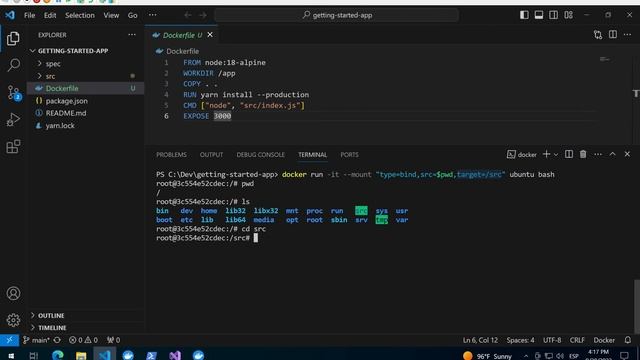Toggle primary side bar layout icon
Viewport: 640px width, 360px height.
[x=524, y=15]
